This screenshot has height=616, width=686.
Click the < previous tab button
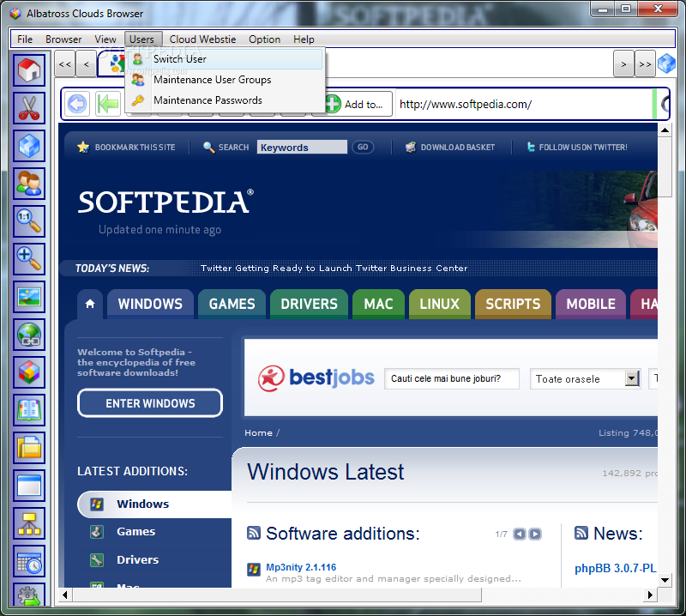pyautogui.click(x=87, y=64)
